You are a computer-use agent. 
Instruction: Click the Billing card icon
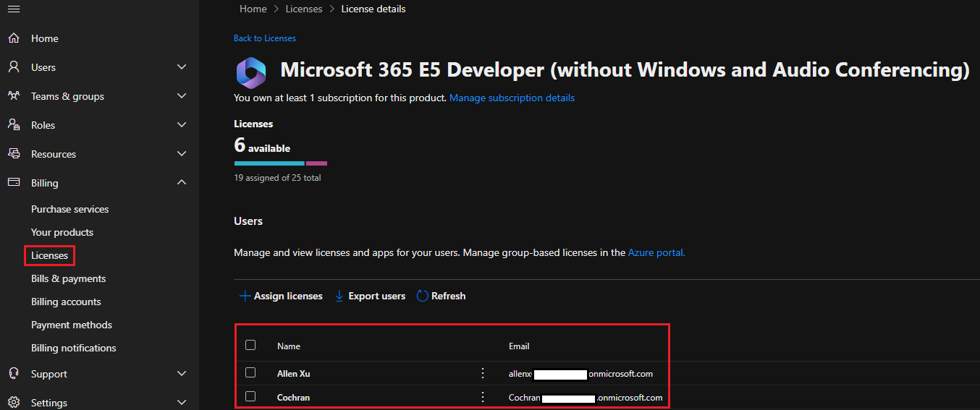click(14, 183)
